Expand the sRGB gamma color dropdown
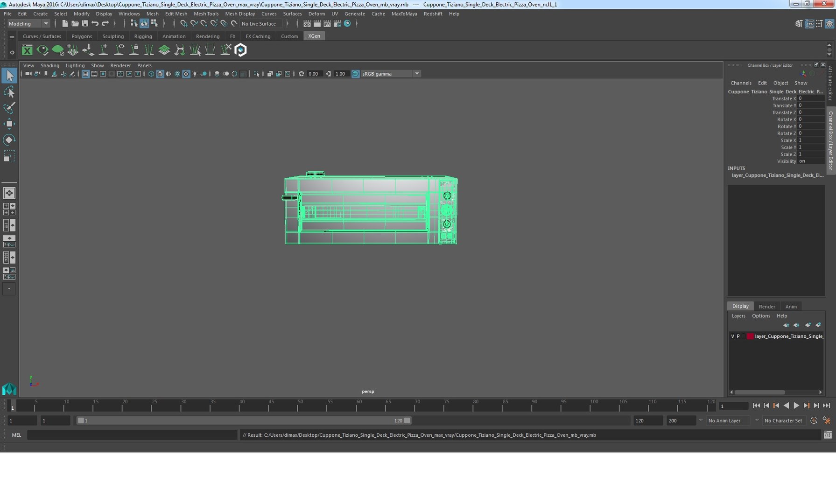Viewport: 836px width, 504px height. [391, 74]
